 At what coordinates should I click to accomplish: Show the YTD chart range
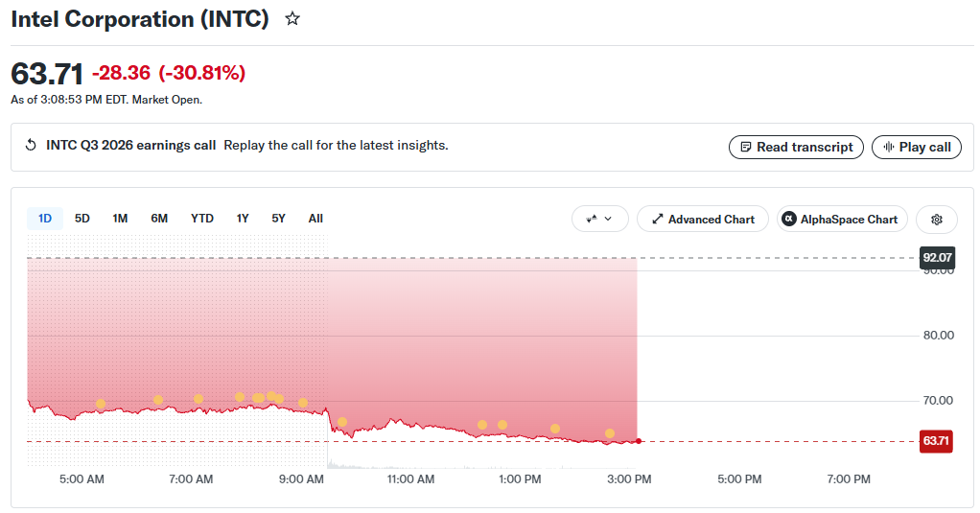(x=202, y=219)
